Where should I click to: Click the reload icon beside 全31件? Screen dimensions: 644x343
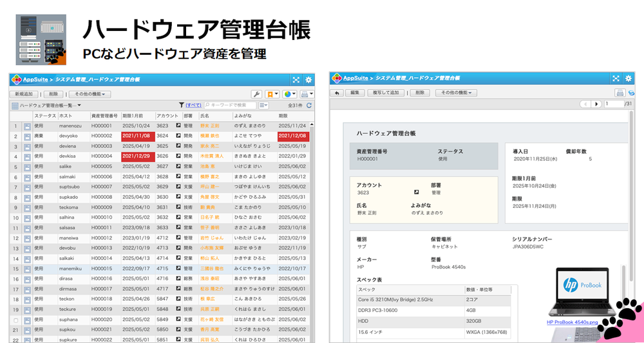point(309,105)
